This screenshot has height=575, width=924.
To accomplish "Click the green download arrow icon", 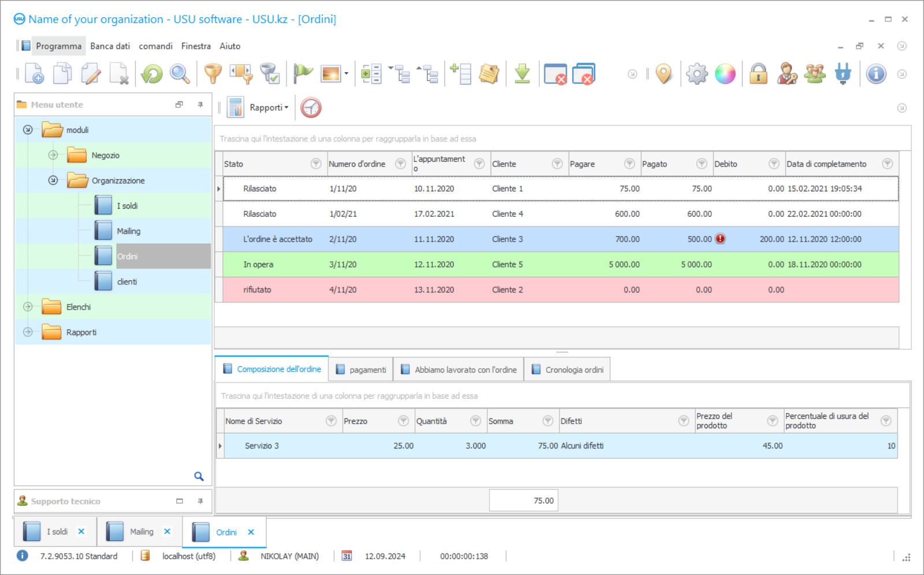I will [x=522, y=74].
